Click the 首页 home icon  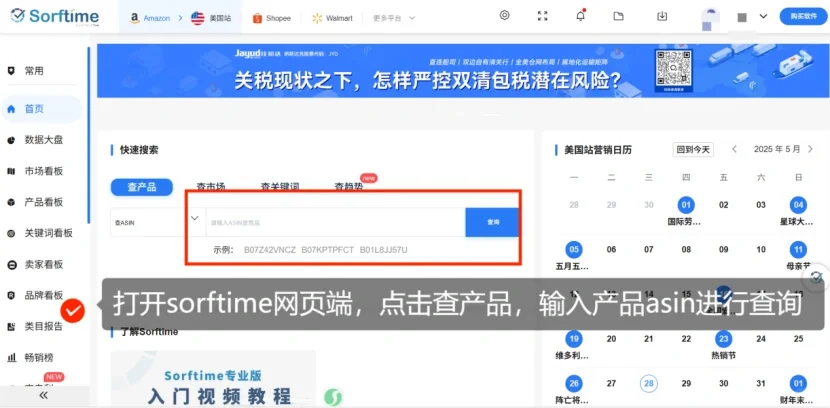click(11, 110)
